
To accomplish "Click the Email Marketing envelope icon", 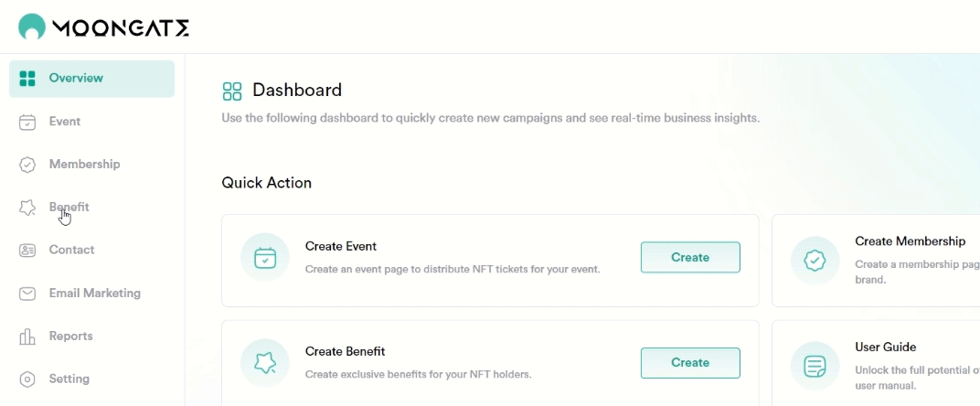I will (x=27, y=294).
